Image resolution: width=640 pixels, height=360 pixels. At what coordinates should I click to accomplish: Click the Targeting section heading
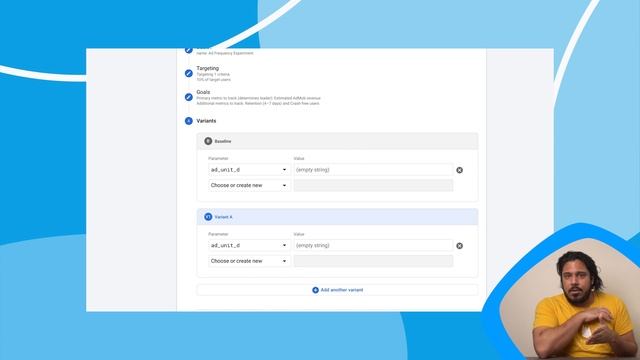pyautogui.click(x=207, y=68)
